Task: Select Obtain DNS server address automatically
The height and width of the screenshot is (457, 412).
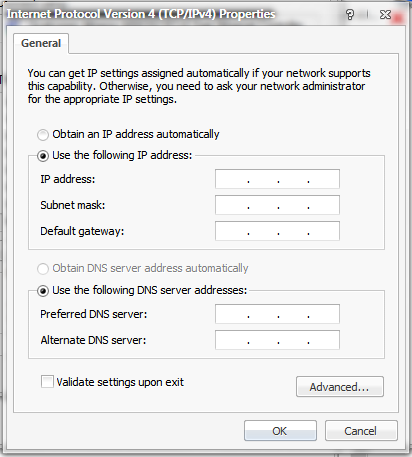Action: tap(43, 269)
